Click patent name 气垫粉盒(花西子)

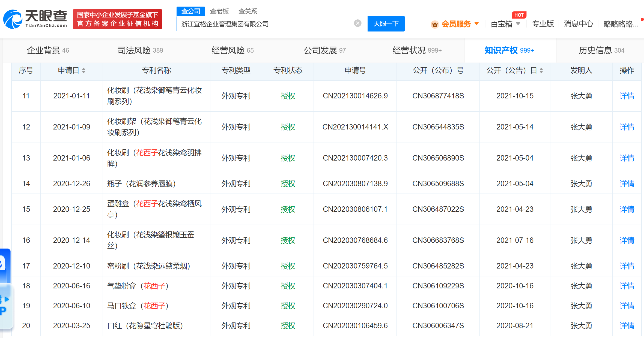(138, 286)
